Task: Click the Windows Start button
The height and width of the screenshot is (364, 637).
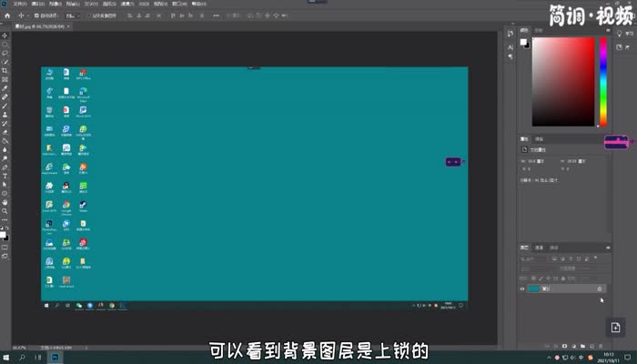Action: tap(6, 358)
